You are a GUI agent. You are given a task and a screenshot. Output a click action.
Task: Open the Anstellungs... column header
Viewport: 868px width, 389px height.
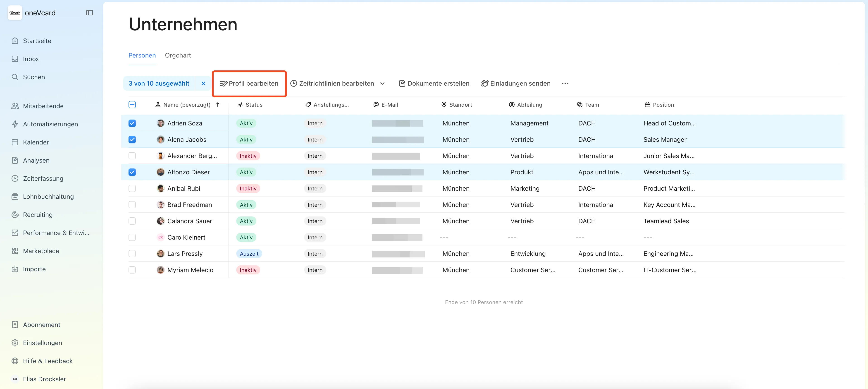coord(327,105)
